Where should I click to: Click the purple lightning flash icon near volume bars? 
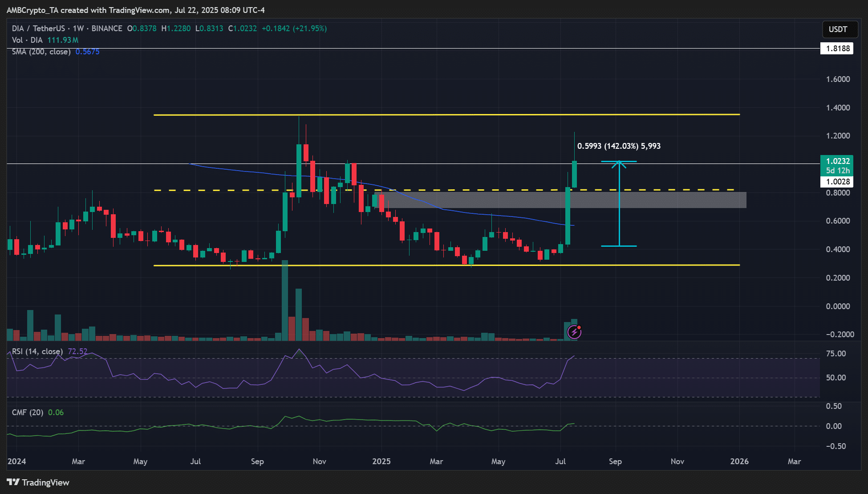574,332
